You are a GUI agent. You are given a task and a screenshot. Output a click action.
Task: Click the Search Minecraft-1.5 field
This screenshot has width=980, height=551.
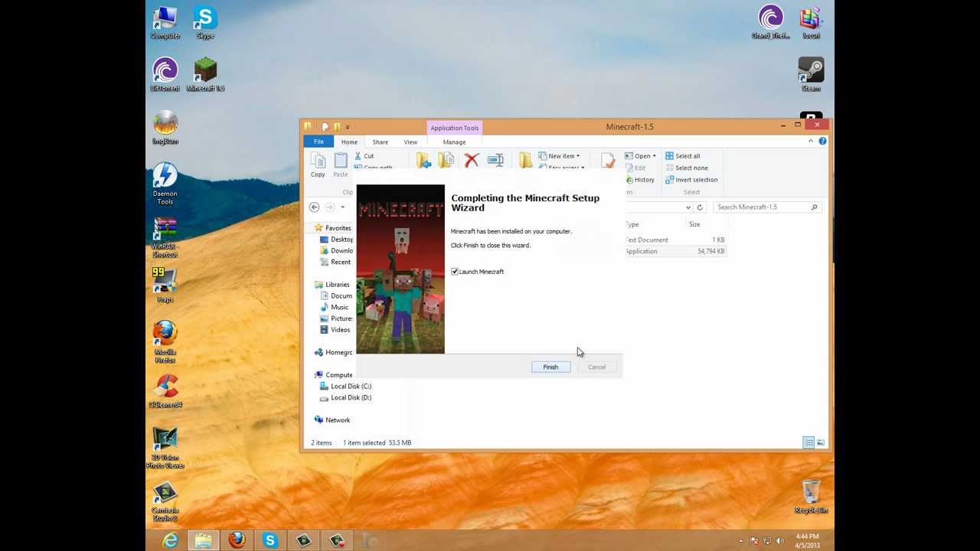point(767,207)
